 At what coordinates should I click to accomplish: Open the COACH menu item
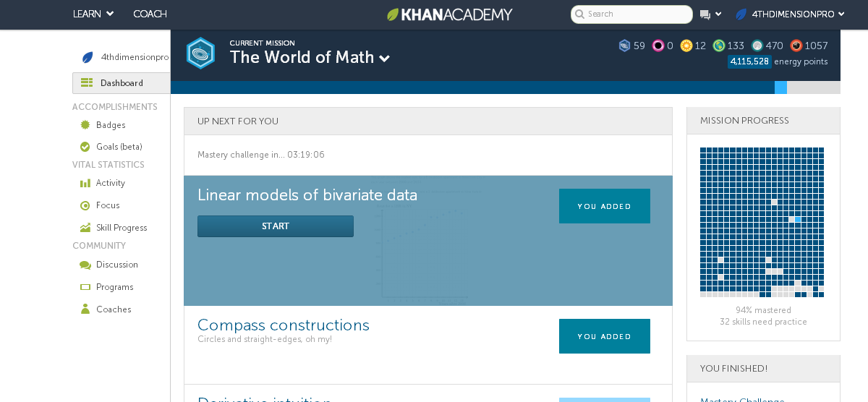tap(150, 14)
